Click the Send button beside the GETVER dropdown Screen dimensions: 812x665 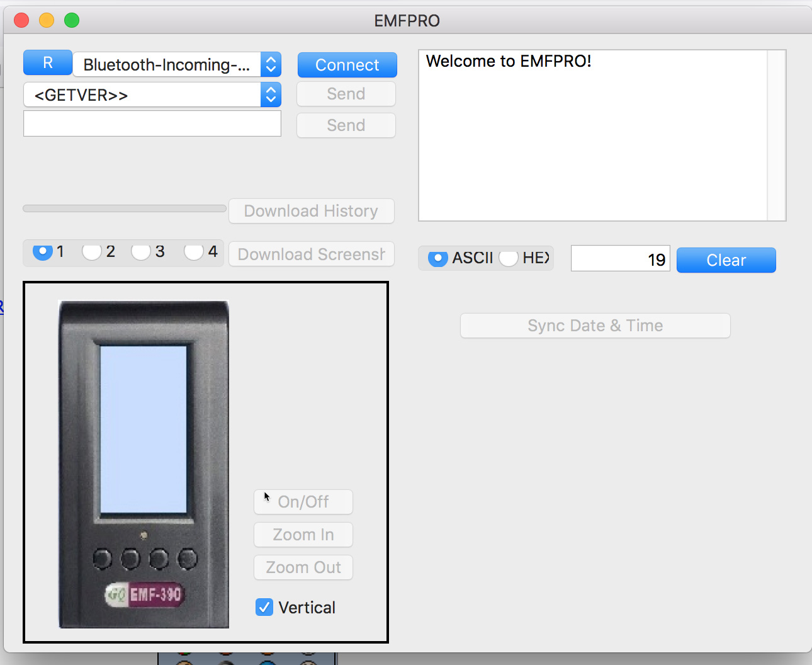tap(346, 94)
